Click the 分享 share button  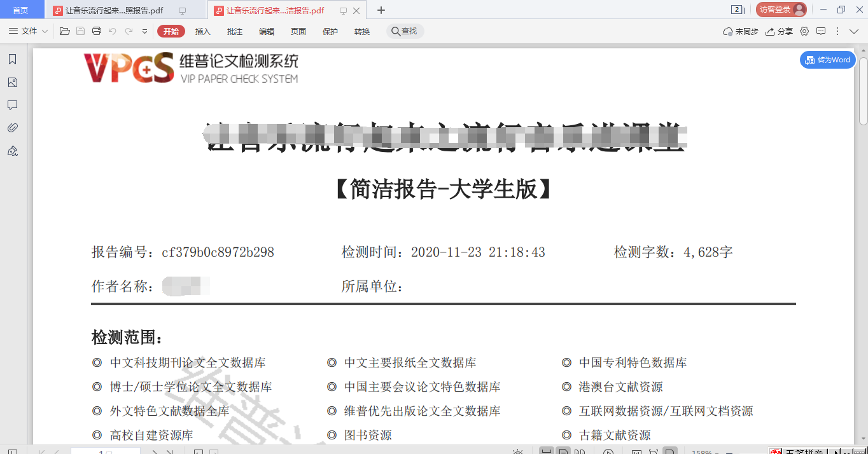(x=780, y=31)
